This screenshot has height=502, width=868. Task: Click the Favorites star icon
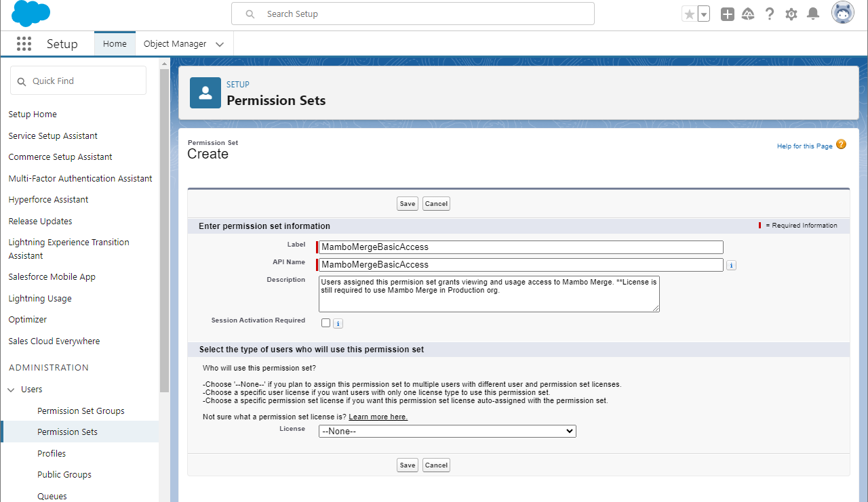[690, 14]
